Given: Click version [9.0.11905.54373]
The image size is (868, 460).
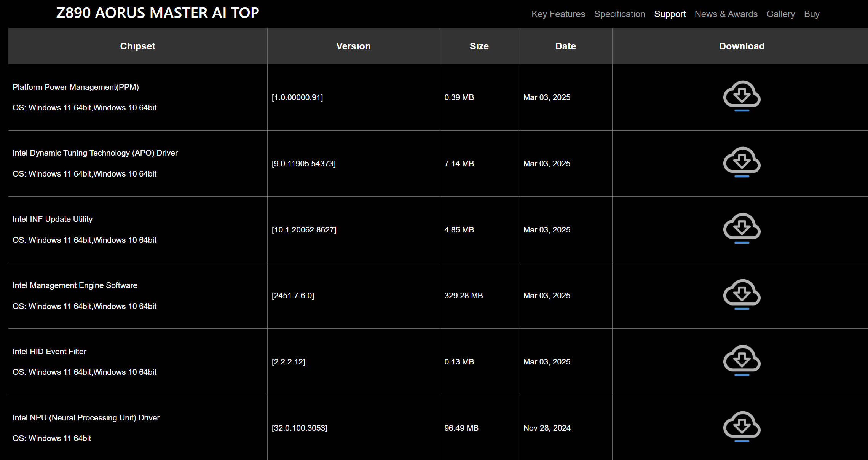Looking at the screenshot, I should coord(304,164).
